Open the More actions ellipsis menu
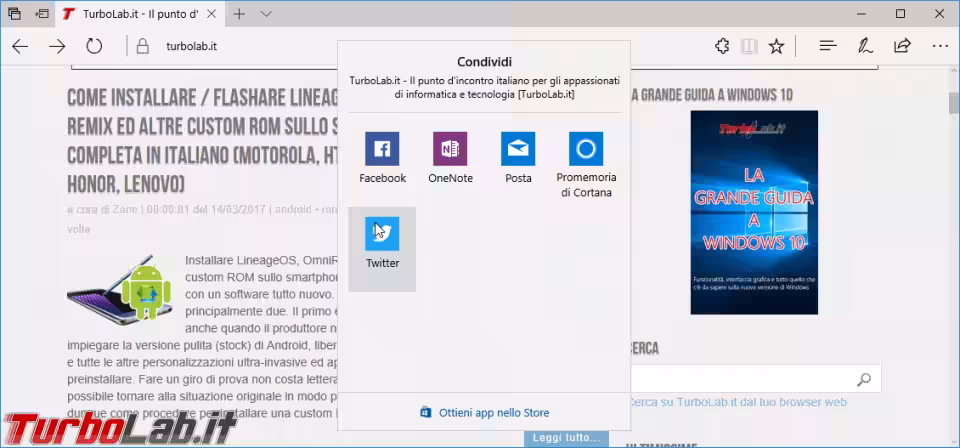Image resolution: width=960 pixels, height=448 pixels. [x=940, y=46]
